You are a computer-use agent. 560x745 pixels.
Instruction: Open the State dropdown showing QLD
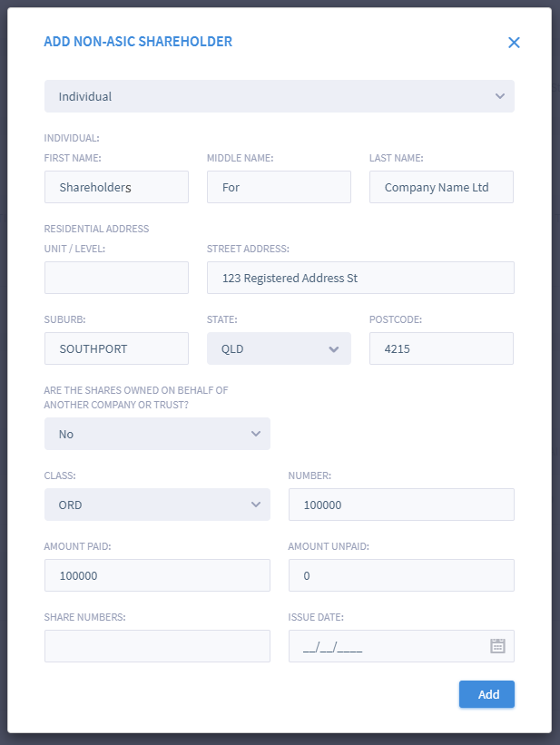279,348
